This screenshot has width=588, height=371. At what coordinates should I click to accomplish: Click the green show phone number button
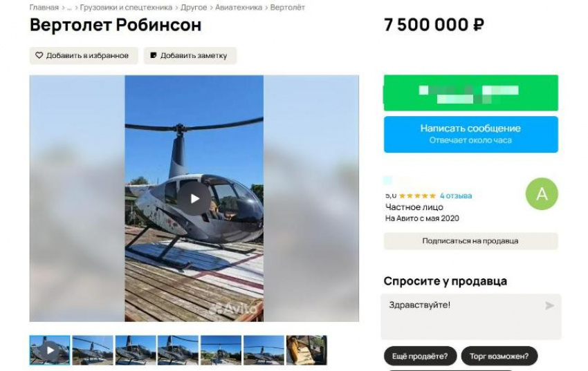click(x=470, y=93)
